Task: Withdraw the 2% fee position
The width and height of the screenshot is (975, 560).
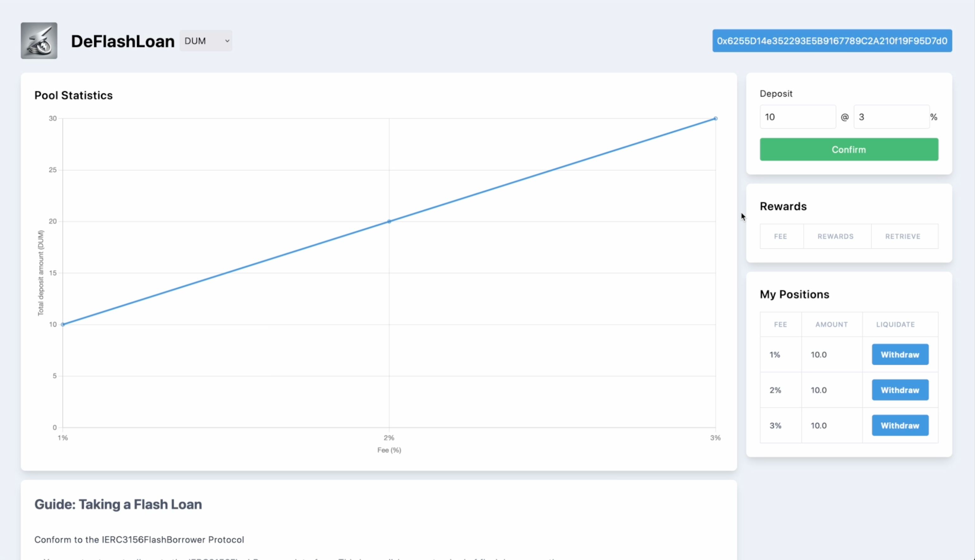Action: (900, 390)
